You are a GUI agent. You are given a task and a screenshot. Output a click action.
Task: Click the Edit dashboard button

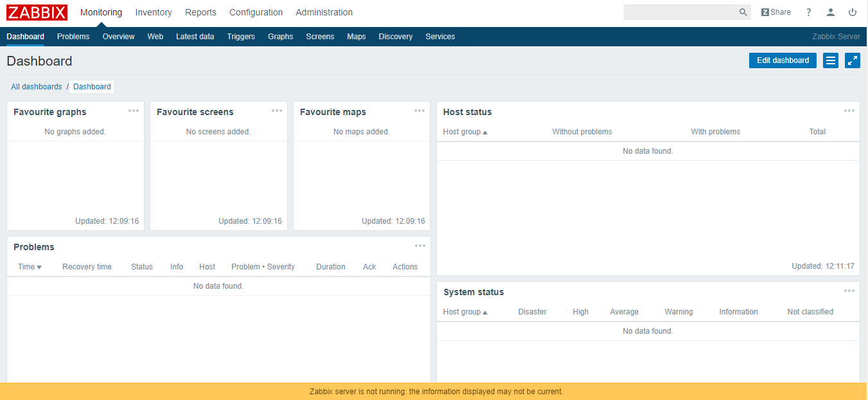click(783, 60)
